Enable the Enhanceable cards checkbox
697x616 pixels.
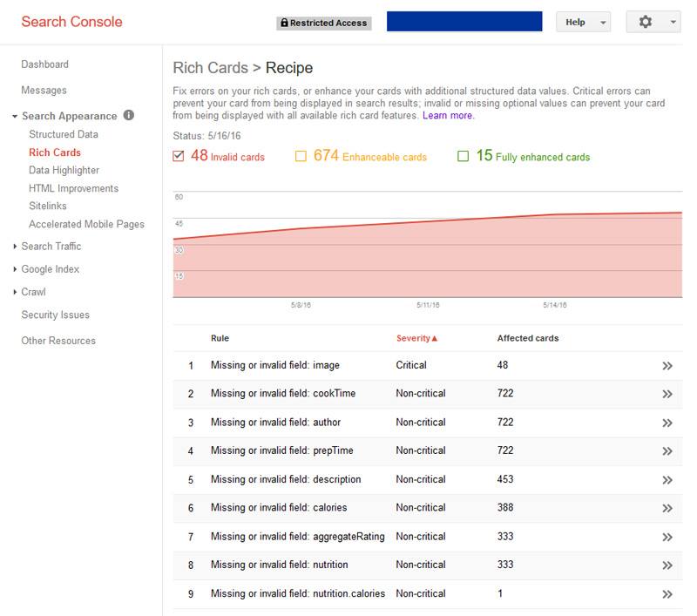[x=301, y=157]
